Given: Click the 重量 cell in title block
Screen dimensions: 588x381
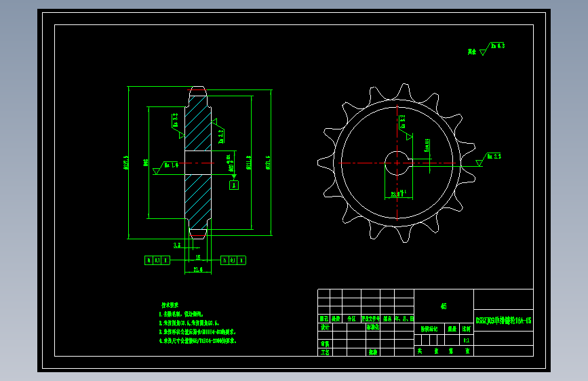Looking at the screenshot, I should click(x=452, y=329).
